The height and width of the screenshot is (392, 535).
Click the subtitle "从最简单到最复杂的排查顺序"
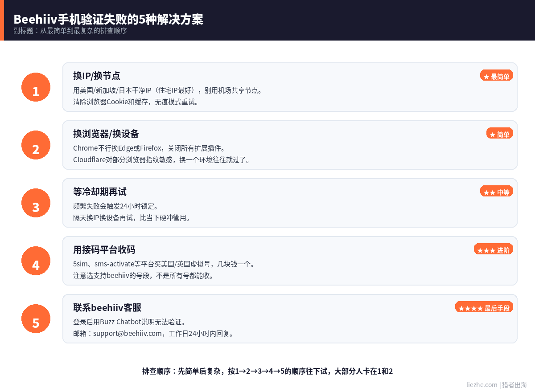(83, 31)
